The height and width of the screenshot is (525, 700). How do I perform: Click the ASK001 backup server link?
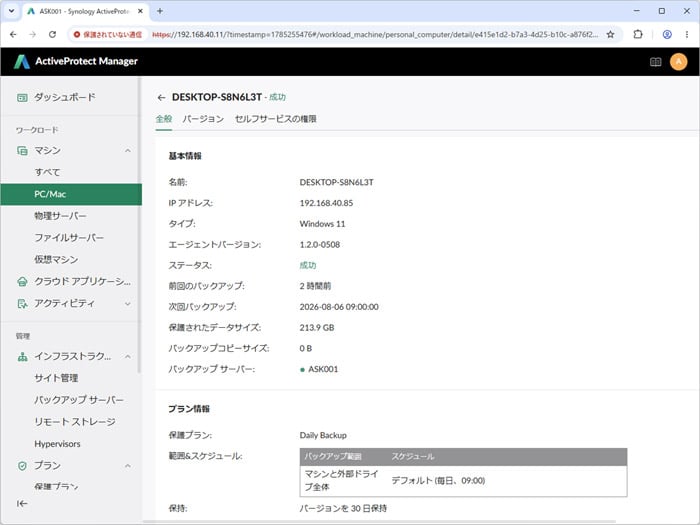click(x=323, y=369)
